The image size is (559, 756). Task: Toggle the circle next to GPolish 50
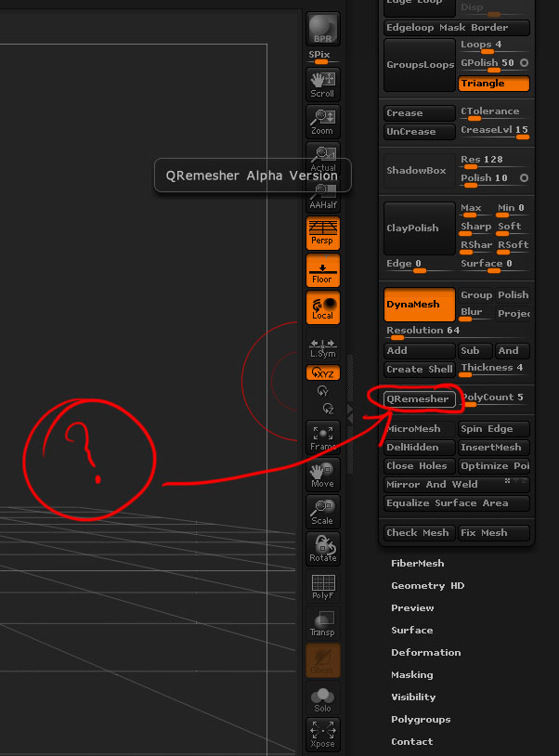(x=525, y=62)
